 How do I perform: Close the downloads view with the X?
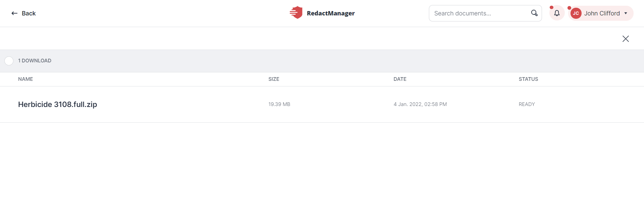tap(626, 39)
